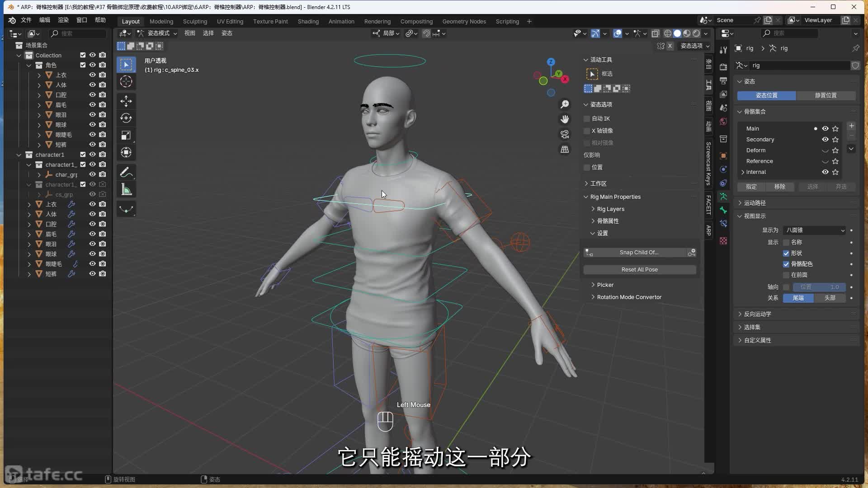The width and height of the screenshot is (868, 488).
Task: Enable the 自动 IK checkbox
Action: click(x=587, y=118)
